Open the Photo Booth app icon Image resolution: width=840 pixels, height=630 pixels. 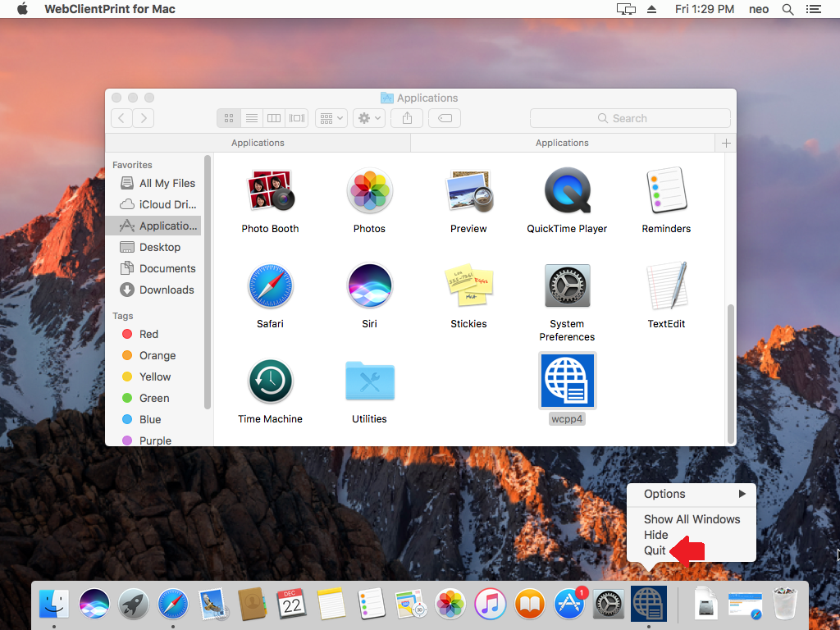pos(270,190)
